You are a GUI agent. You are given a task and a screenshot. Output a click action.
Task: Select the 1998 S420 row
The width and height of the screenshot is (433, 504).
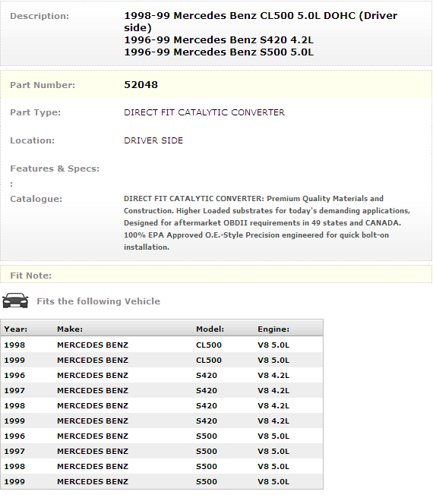click(162, 405)
